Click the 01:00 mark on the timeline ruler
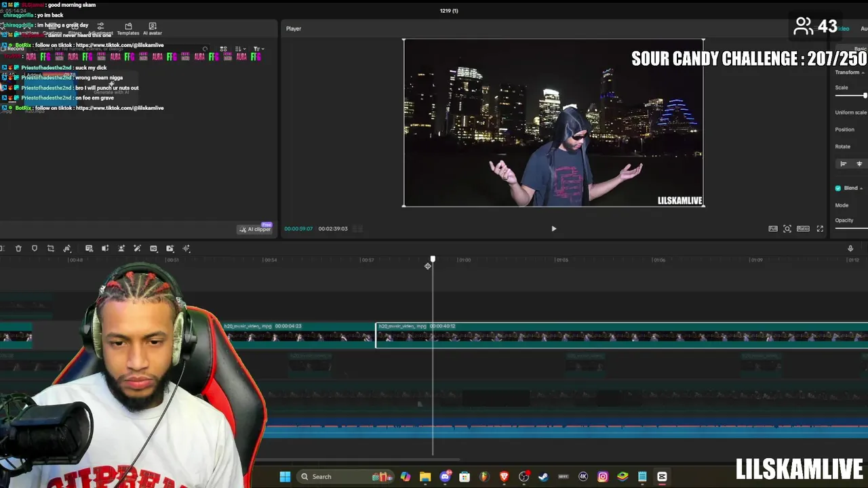Screen dimensions: 868x488 pyautogui.click(x=465, y=260)
